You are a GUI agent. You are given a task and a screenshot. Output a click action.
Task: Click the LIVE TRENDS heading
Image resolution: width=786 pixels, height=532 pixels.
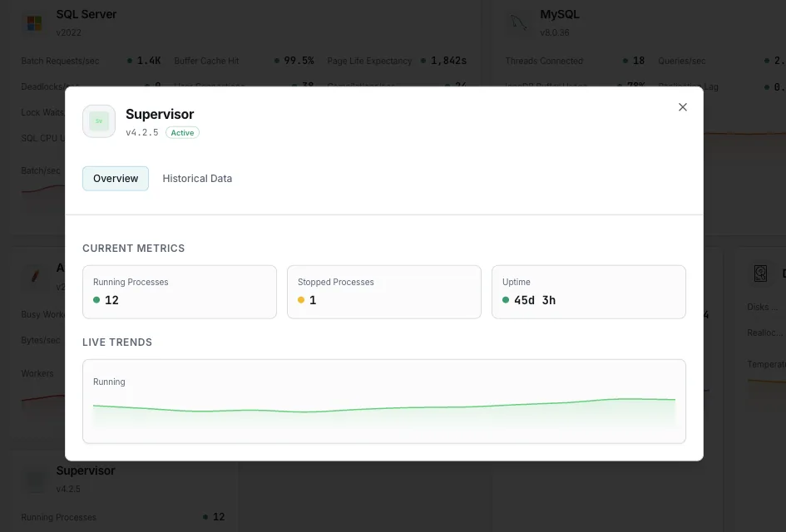[x=117, y=342]
